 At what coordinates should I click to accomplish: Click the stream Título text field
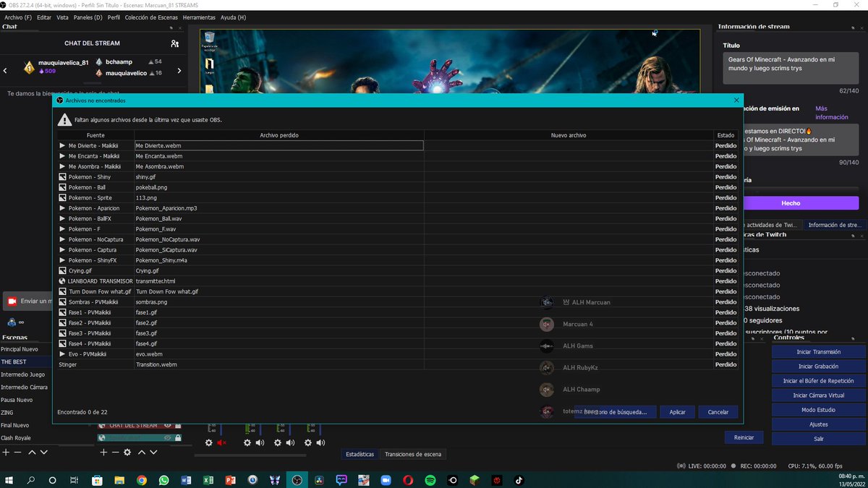tap(791, 67)
